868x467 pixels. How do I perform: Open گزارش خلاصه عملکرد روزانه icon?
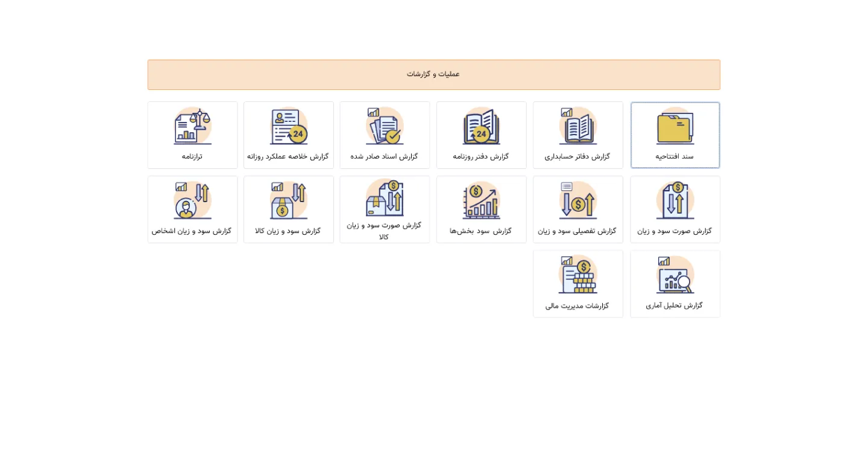click(x=289, y=127)
